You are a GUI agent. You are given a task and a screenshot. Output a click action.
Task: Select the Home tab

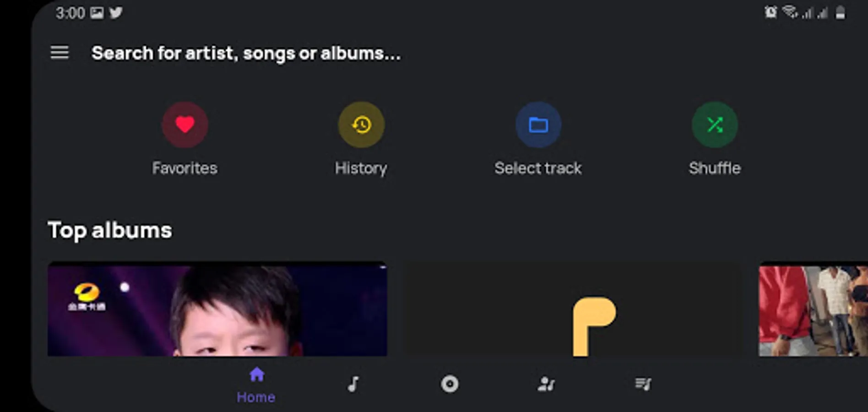[256, 385]
